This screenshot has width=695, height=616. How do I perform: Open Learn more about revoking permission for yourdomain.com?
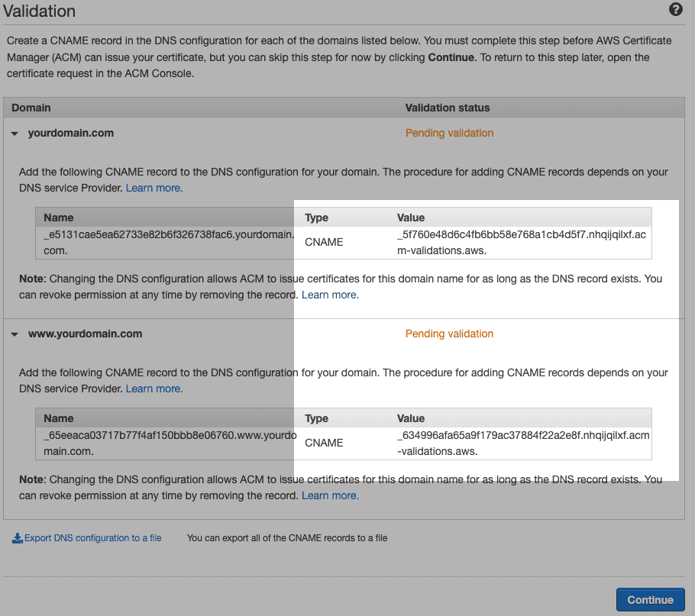[x=329, y=294]
